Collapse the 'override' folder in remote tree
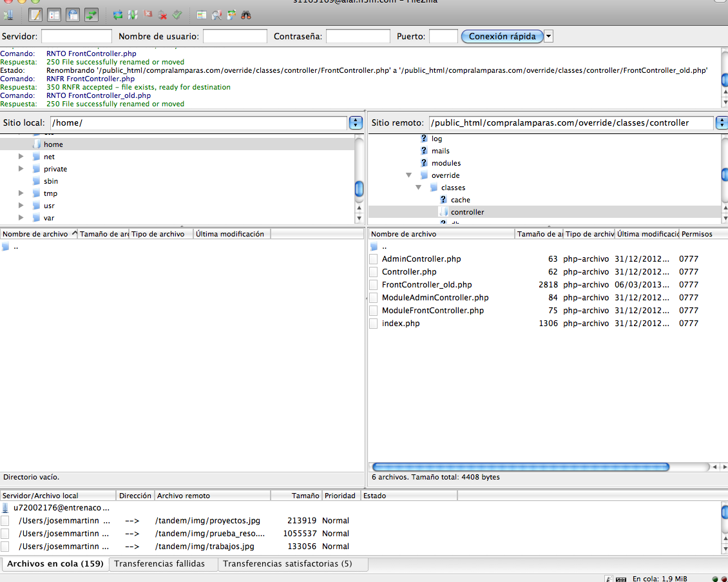 click(x=408, y=175)
